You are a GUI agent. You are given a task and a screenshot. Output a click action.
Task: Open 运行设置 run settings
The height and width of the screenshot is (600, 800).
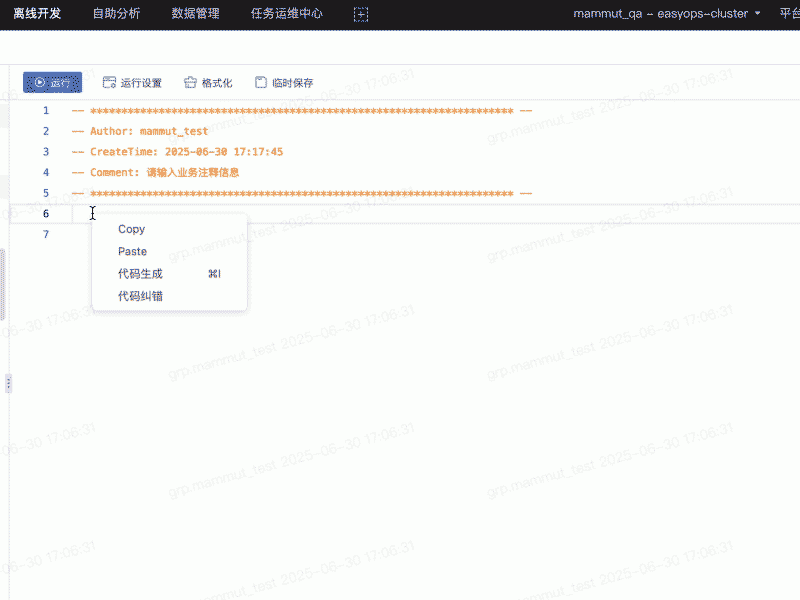[x=132, y=83]
